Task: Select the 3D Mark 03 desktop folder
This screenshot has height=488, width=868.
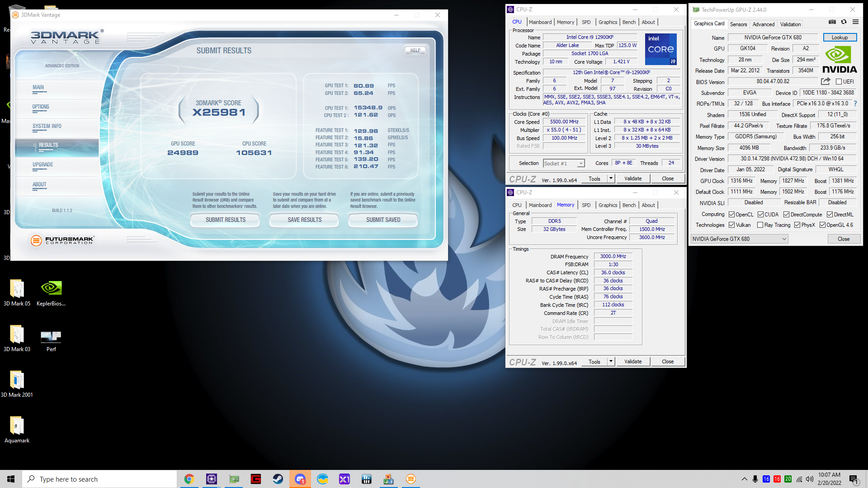Action: 17,338
